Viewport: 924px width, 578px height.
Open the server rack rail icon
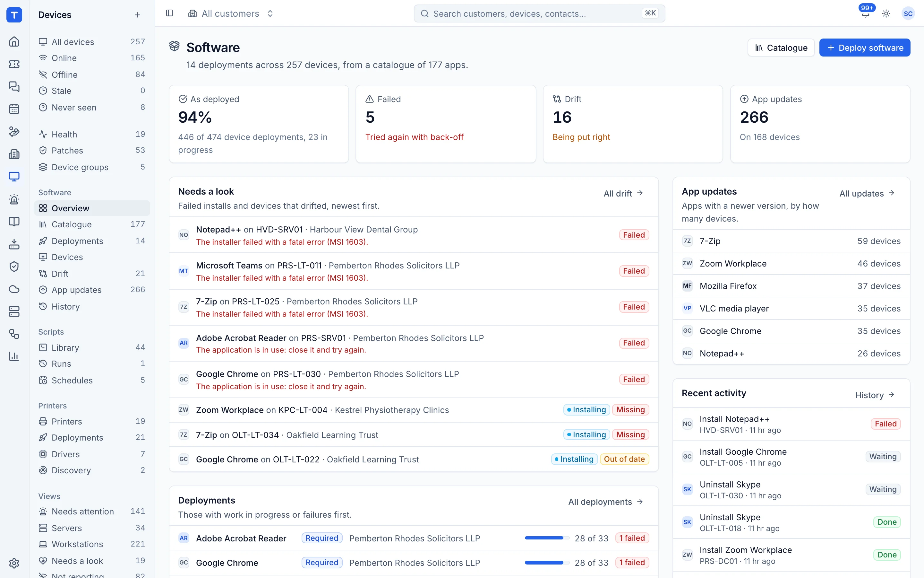(14, 311)
